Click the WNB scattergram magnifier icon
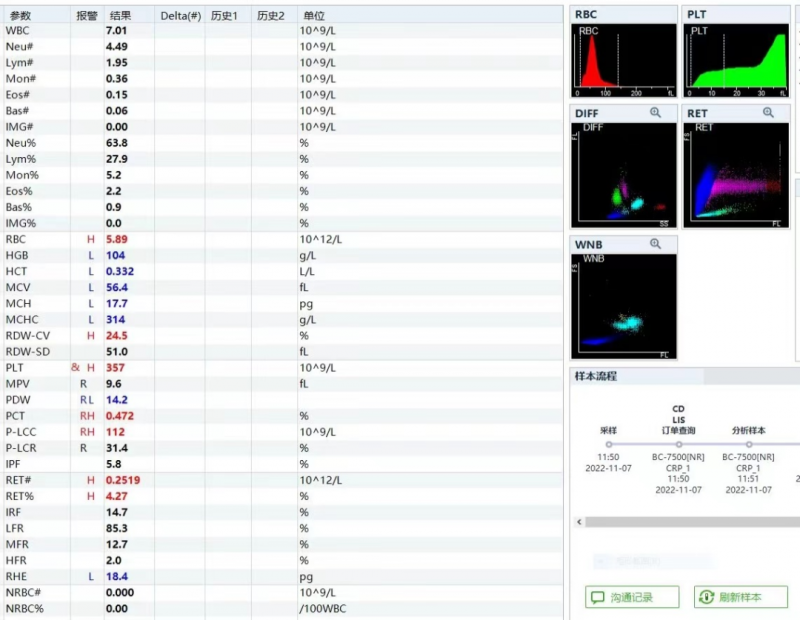This screenshot has width=800, height=620. click(655, 244)
